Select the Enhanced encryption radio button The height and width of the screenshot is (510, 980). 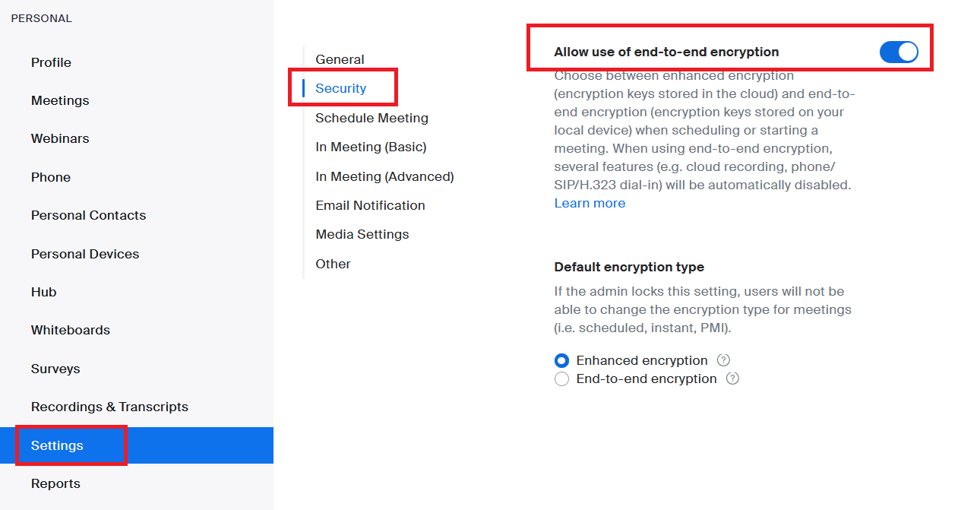coord(561,360)
